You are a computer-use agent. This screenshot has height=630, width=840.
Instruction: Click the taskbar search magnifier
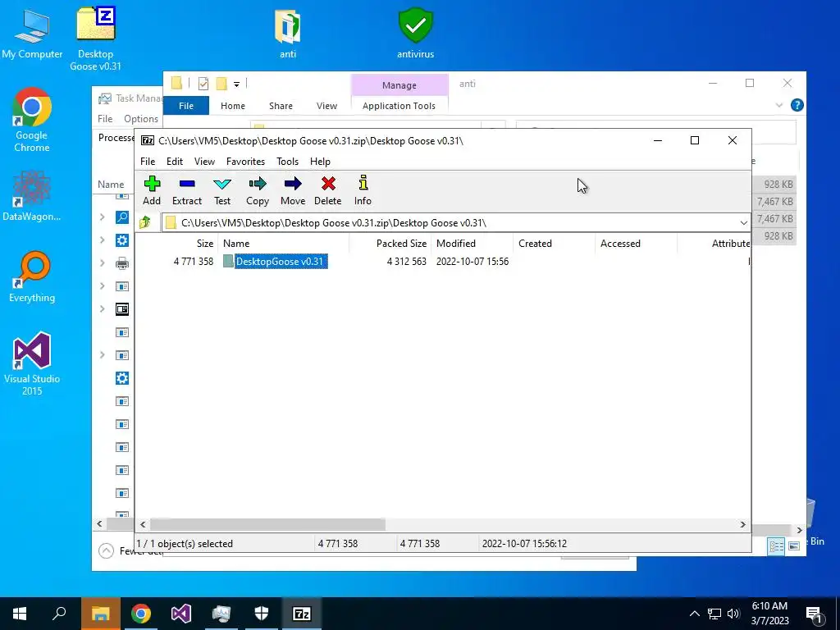point(59,614)
